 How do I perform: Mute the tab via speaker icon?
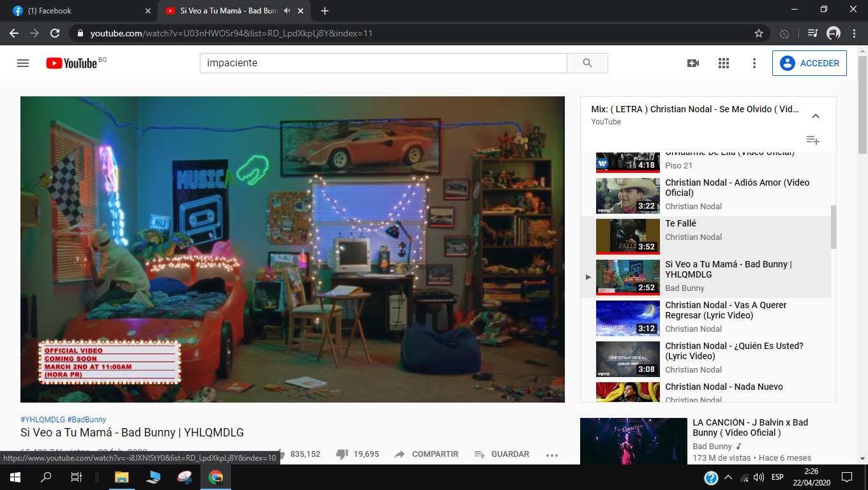point(287,11)
